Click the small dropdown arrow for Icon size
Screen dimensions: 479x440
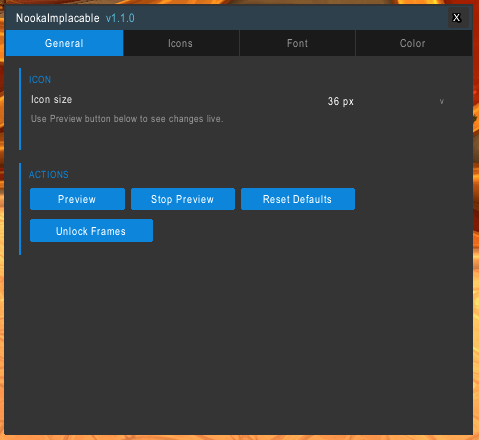(442, 101)
